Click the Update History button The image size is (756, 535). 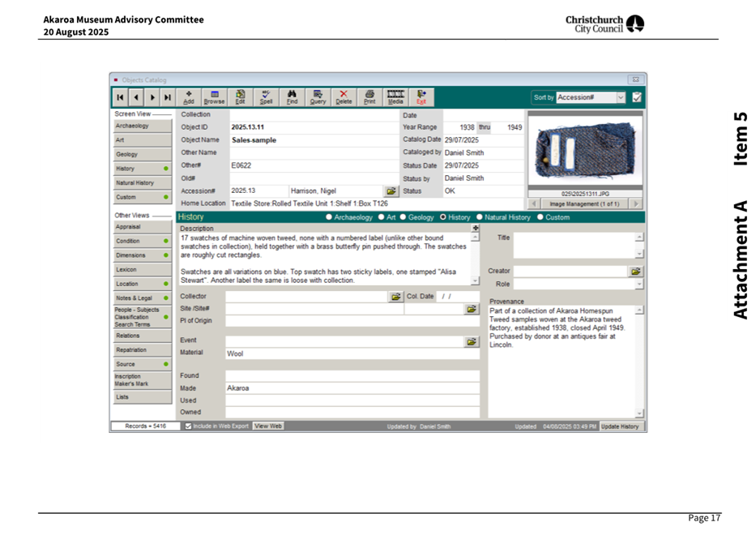click(621, 426)
